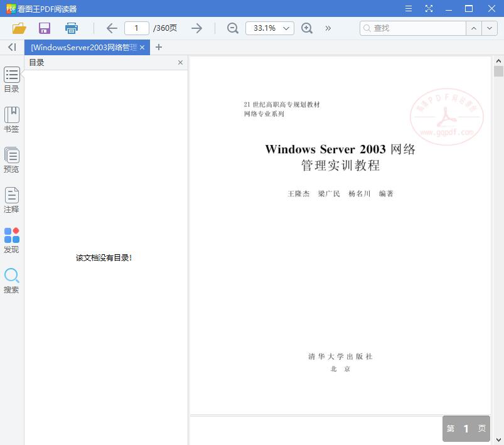
Task: Enter fullscreen mode with the expand arrows icon
Action: (429, 9)
